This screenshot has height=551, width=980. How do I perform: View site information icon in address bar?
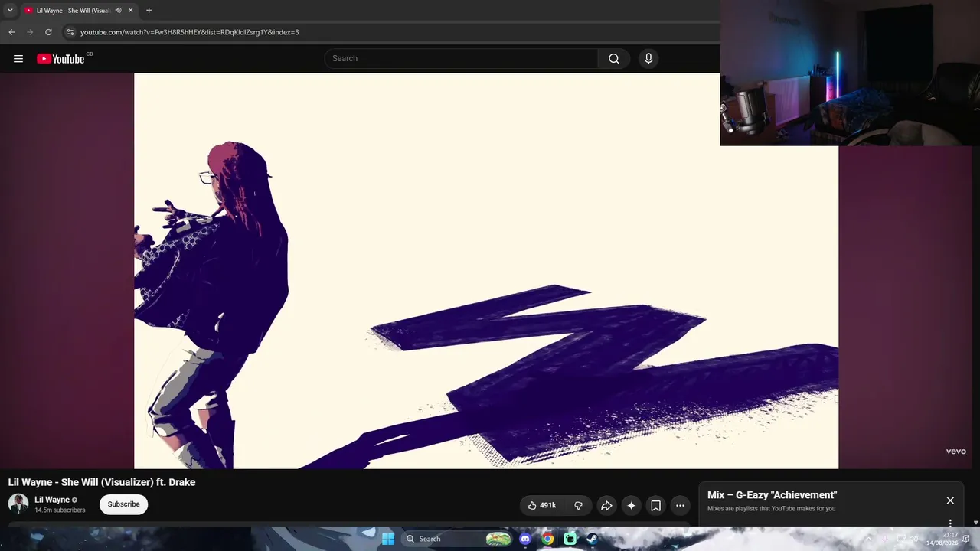(x=70, y=32)
